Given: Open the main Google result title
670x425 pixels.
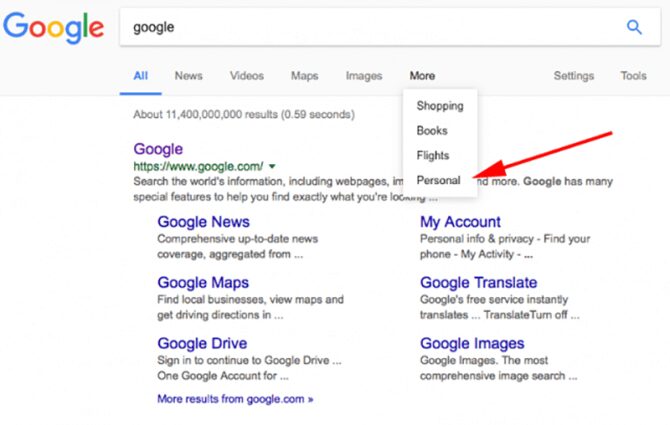Looking at the screenshot, I should tap(158, 149).
